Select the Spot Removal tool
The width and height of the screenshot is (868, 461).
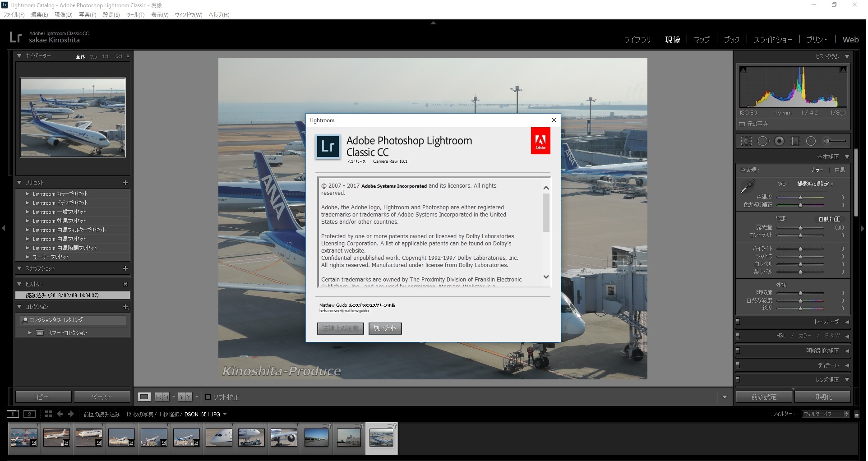(x=763, y=141)
